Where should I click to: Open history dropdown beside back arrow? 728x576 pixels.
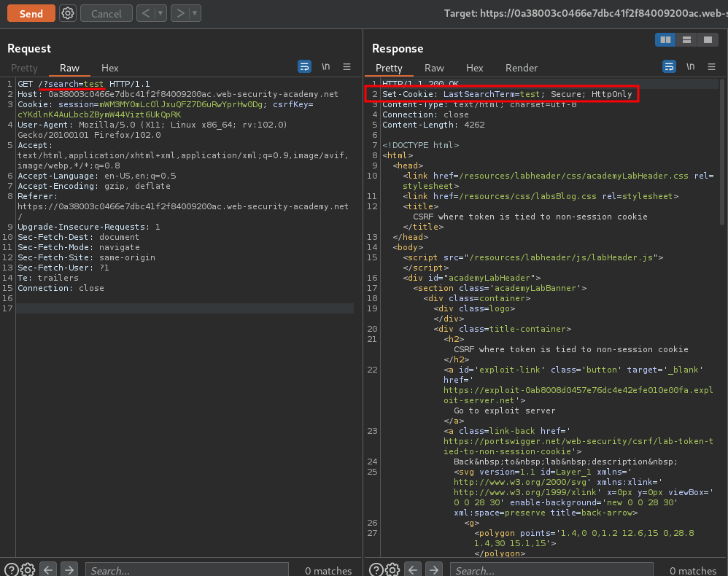[160, 13]
